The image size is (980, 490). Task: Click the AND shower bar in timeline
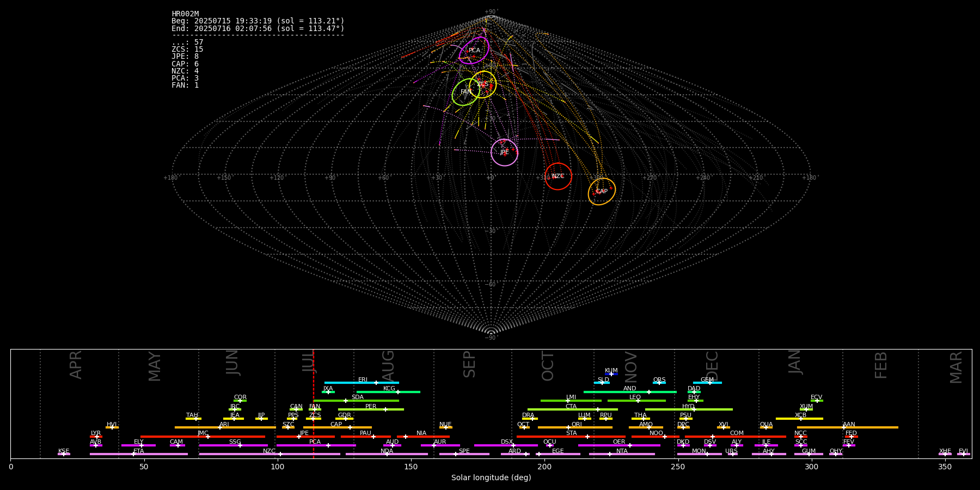tap(630, 392)
